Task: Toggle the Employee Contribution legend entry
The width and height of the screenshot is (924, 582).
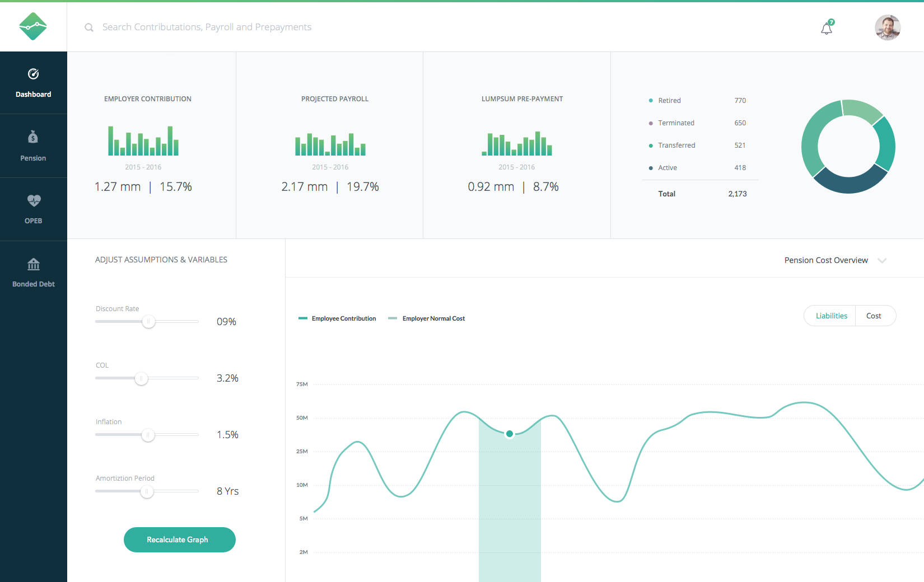Action: [337, 318]
